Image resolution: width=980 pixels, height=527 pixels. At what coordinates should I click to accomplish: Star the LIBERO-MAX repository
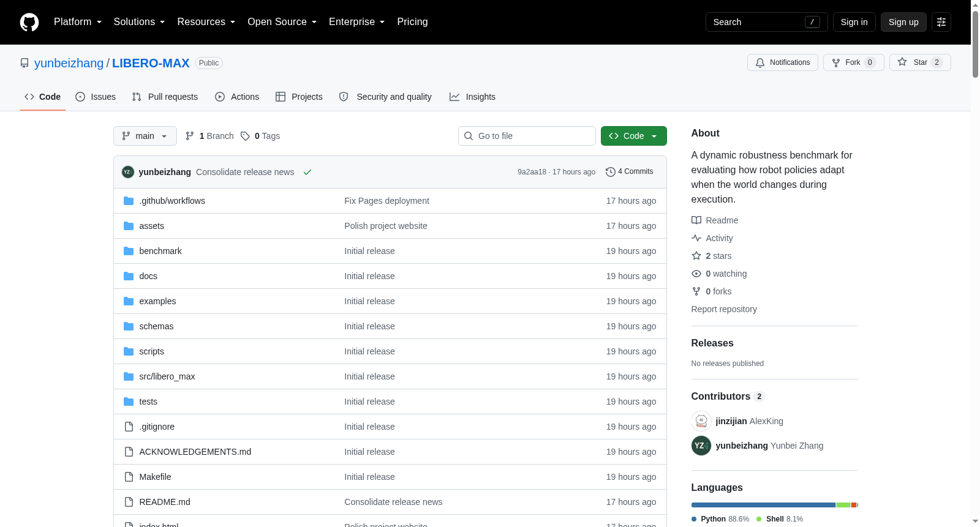[x=920, y=62]
